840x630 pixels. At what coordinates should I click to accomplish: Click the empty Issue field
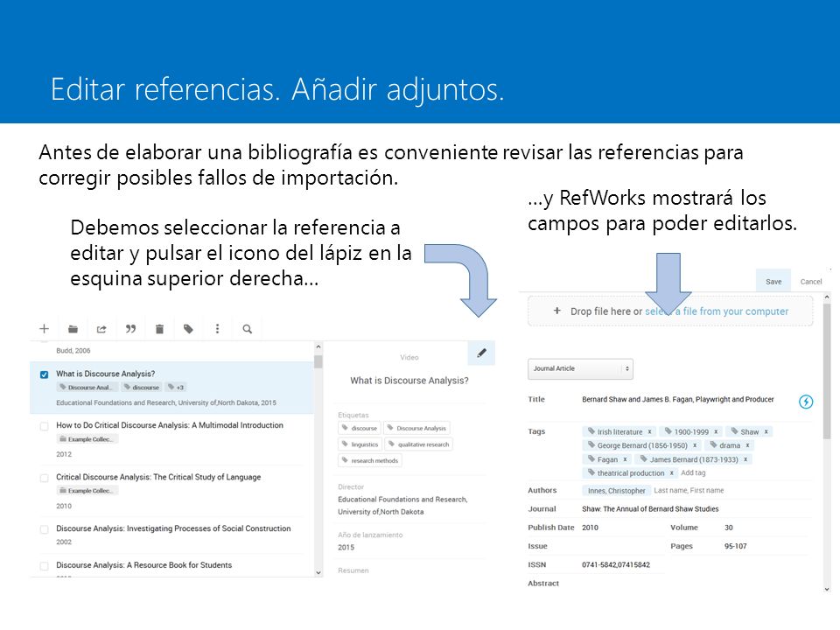(621, 546)
